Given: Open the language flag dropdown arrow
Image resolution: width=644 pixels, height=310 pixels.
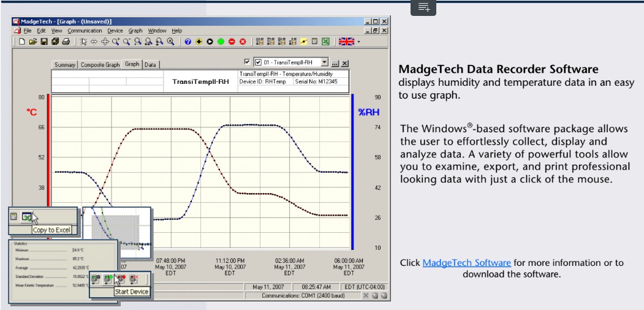Looking at the screenshot, I should tap(359, 42).
